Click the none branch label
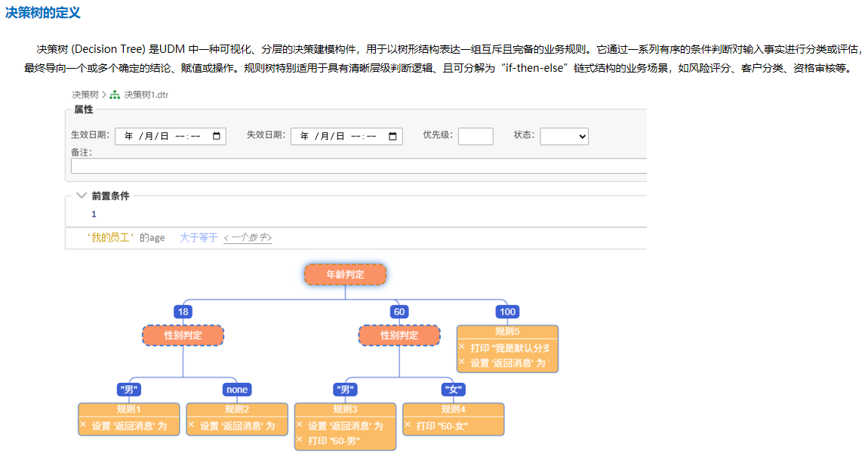 236,390
